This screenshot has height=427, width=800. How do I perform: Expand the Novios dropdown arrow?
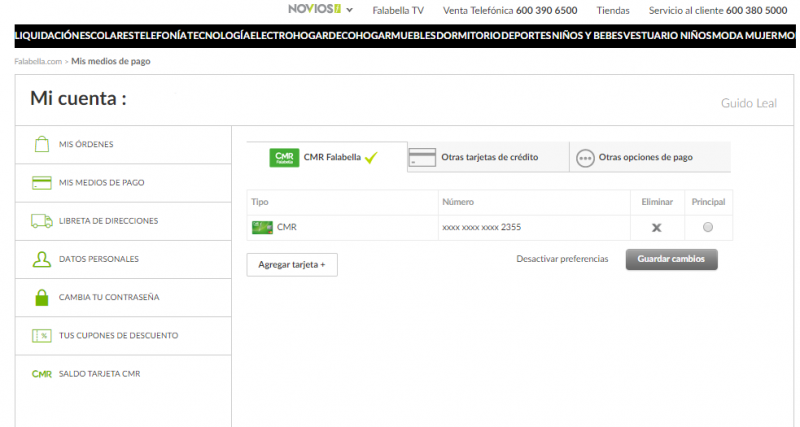(349, 10)
